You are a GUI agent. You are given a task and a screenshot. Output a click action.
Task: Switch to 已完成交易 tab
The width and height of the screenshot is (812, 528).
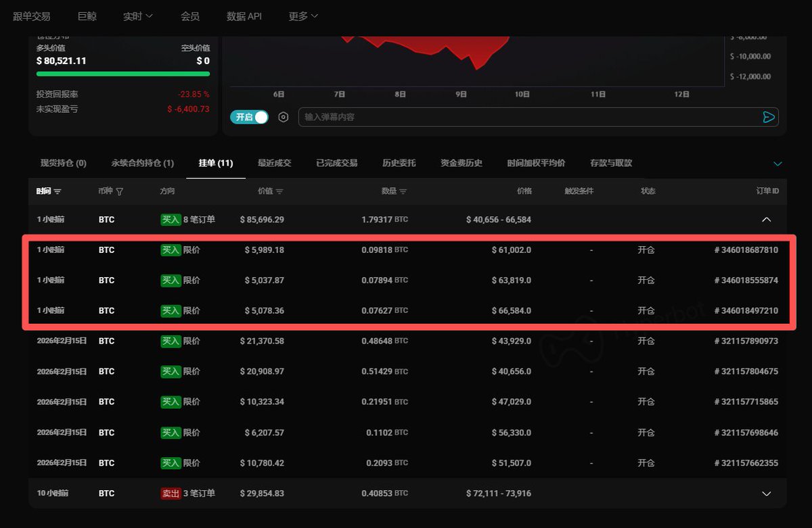[337, 163]
